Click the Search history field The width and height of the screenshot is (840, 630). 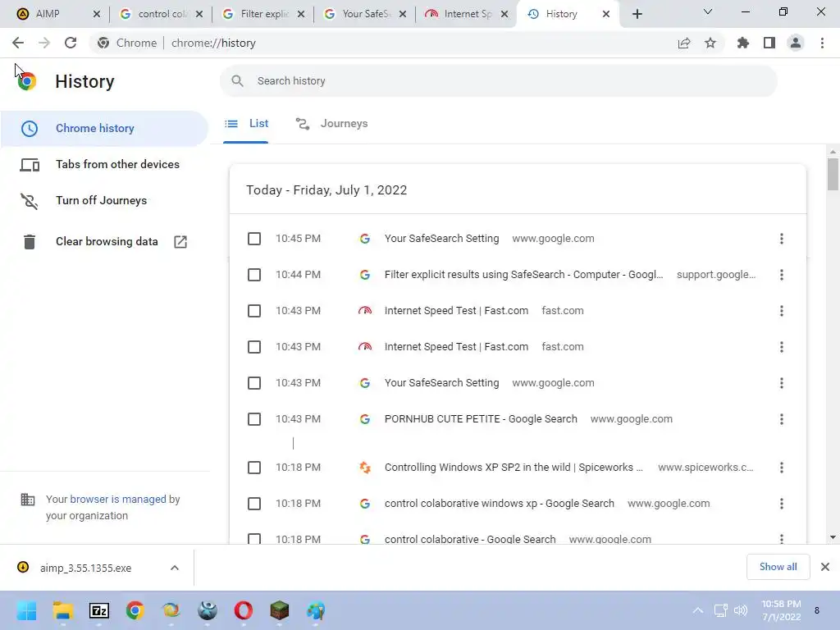[498, 81]
